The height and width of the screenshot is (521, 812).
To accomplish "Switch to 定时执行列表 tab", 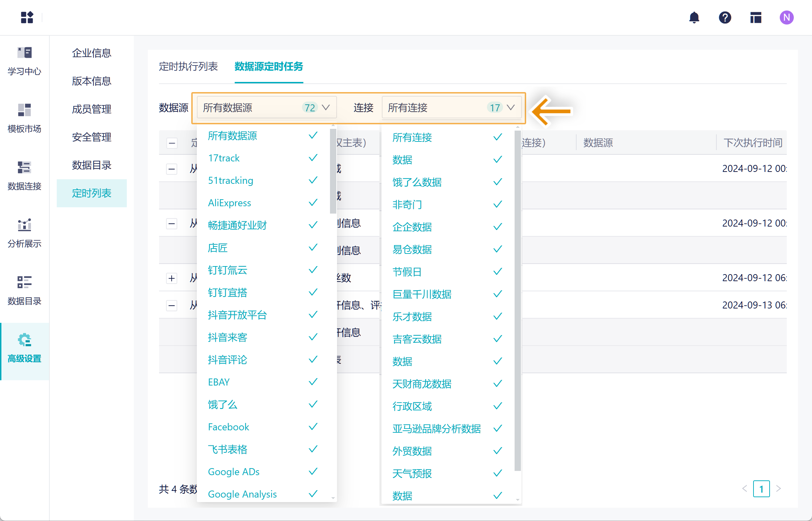I will click(188, 66).
